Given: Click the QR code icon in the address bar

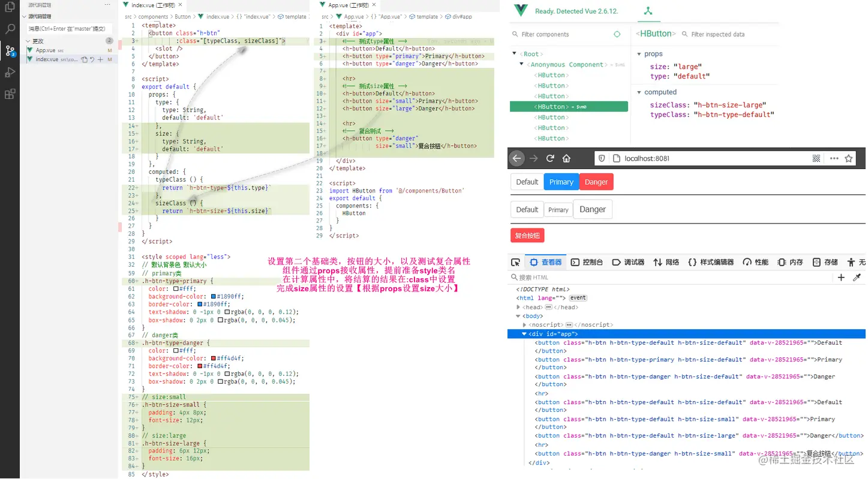Looking at the screenshot, I should tap(816, 158).
